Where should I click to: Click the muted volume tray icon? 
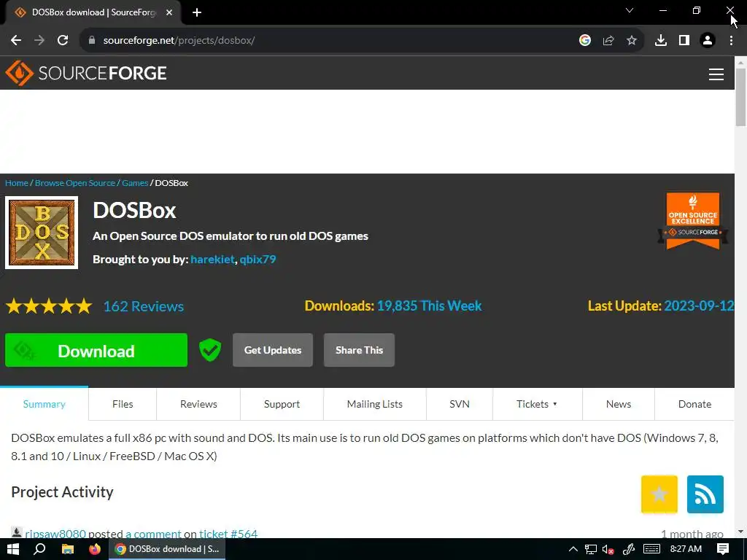[x=608, y=549]
